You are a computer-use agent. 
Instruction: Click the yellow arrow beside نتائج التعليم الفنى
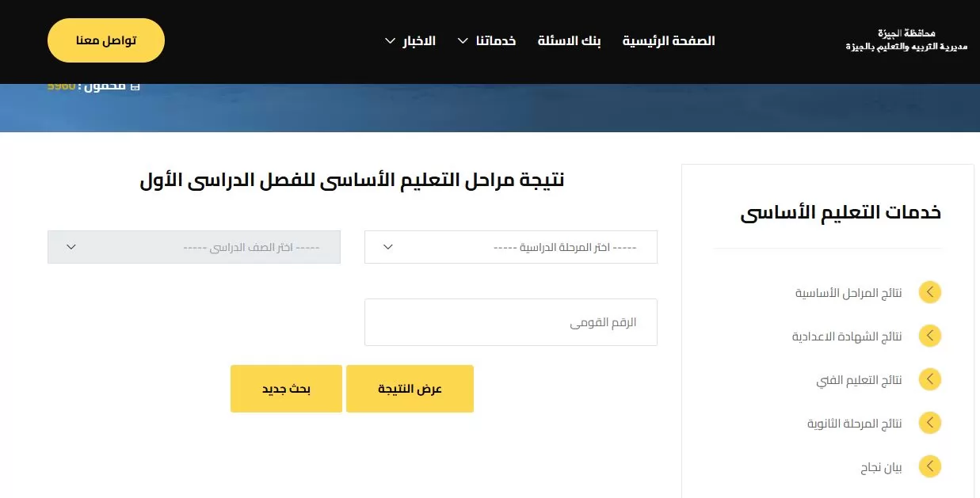(x=929, y=379)
